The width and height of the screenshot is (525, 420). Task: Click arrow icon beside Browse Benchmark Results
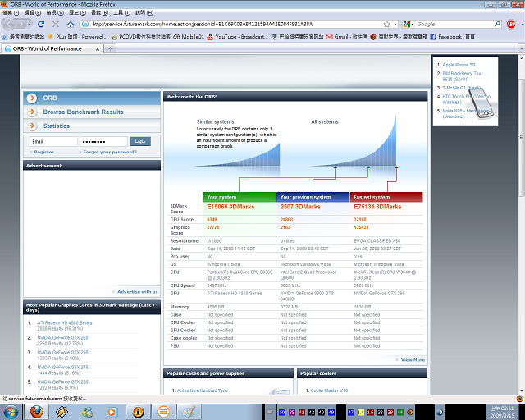click(31, 112)
